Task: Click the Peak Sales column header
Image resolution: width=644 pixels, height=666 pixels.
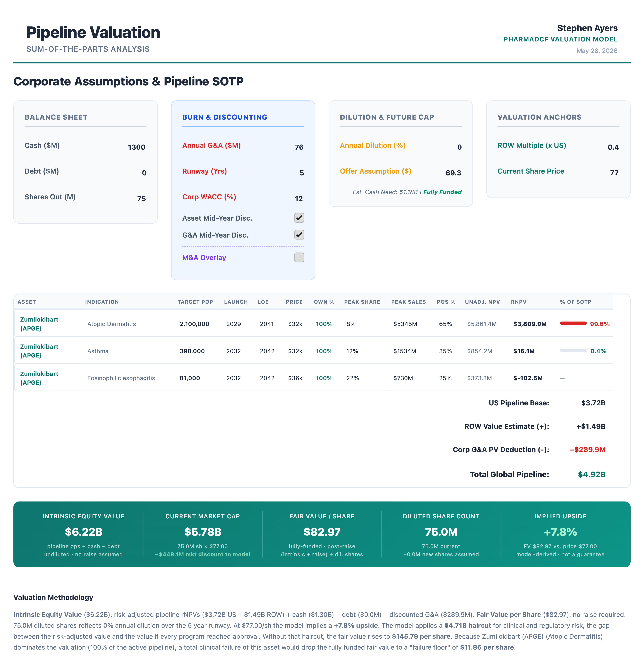Action: [408, 302]
